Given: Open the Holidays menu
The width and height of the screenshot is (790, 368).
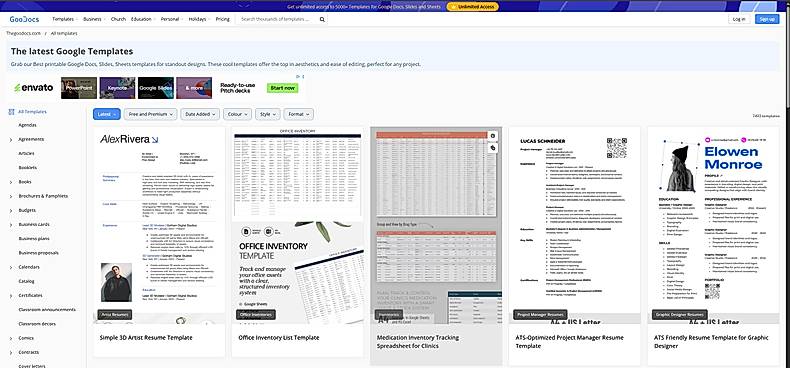Looking at the screenshot, I should (199, 19).
